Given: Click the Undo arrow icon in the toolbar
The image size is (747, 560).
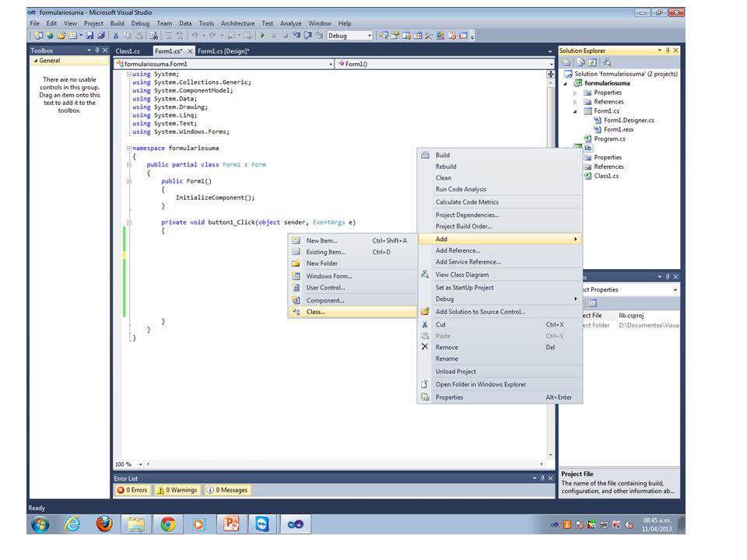Looking at the screenshot, I should pyautogui.click(x=195, y=36).
